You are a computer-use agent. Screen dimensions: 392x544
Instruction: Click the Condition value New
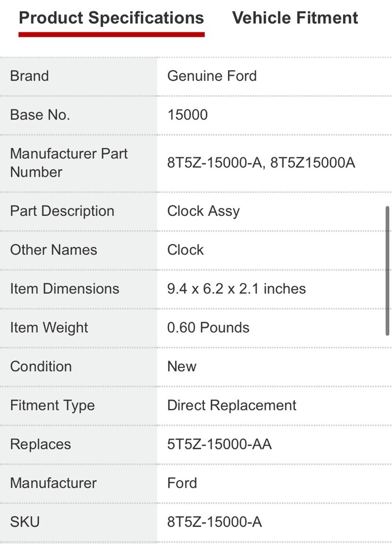(181, 366)
